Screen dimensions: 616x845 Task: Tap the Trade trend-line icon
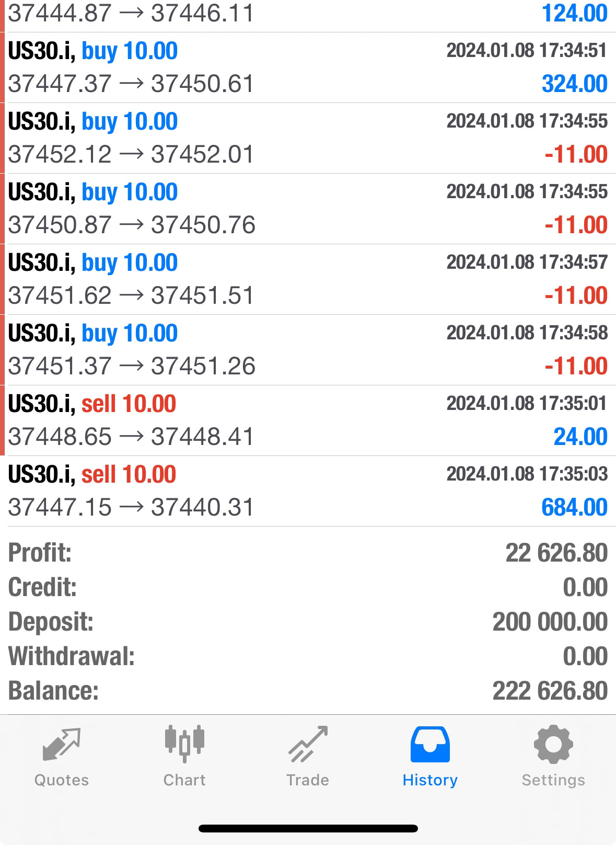pyautogui.click(x=308, y=744)
